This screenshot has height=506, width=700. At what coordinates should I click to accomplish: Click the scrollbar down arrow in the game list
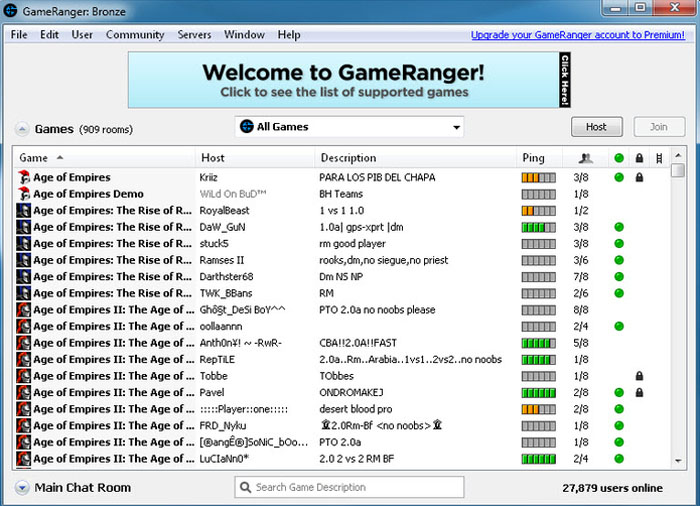point(678,459)
